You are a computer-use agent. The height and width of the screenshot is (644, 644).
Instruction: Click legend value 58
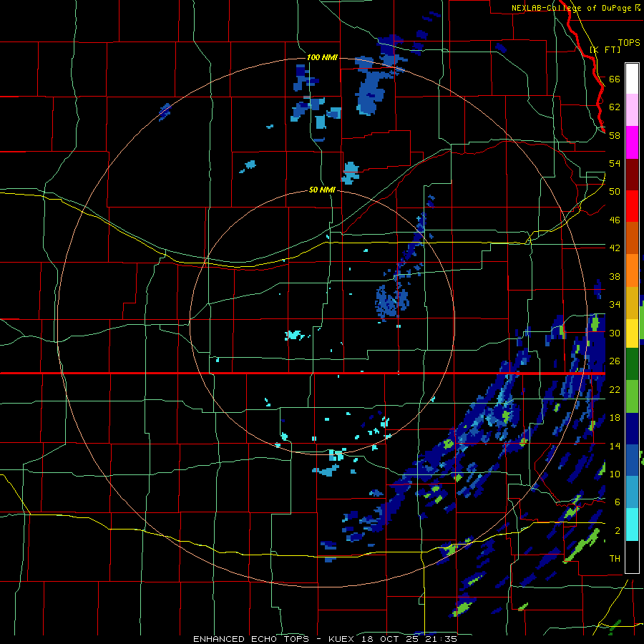[615, 135]
